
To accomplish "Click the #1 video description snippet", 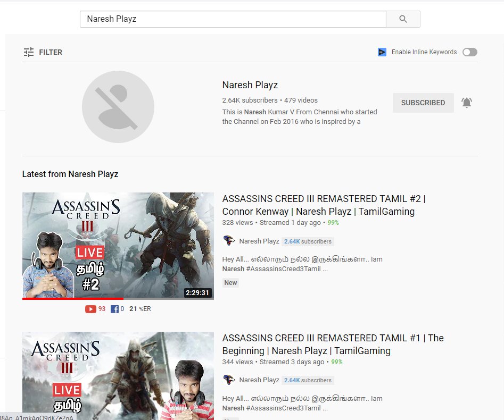I will (302, 404).
